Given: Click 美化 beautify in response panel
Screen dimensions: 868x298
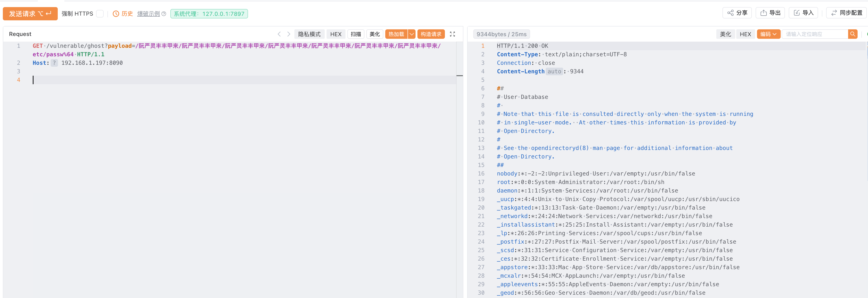Looking at the screenshot, I should click(725, 34).
